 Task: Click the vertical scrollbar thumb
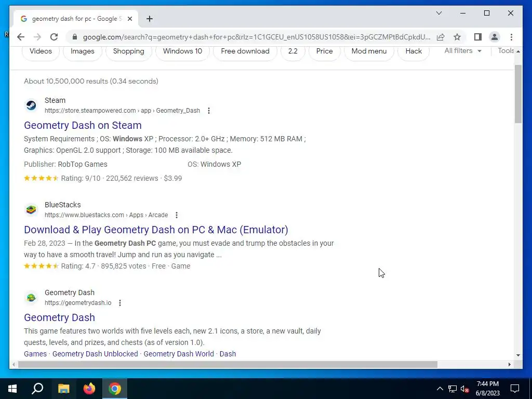[518, 94]
